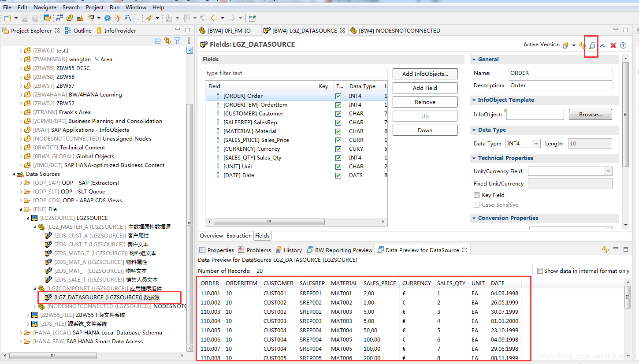
Task: Click refresh icon in Data Preview panel toolbar
Action: pyautogui.click(x=606, y=250)
